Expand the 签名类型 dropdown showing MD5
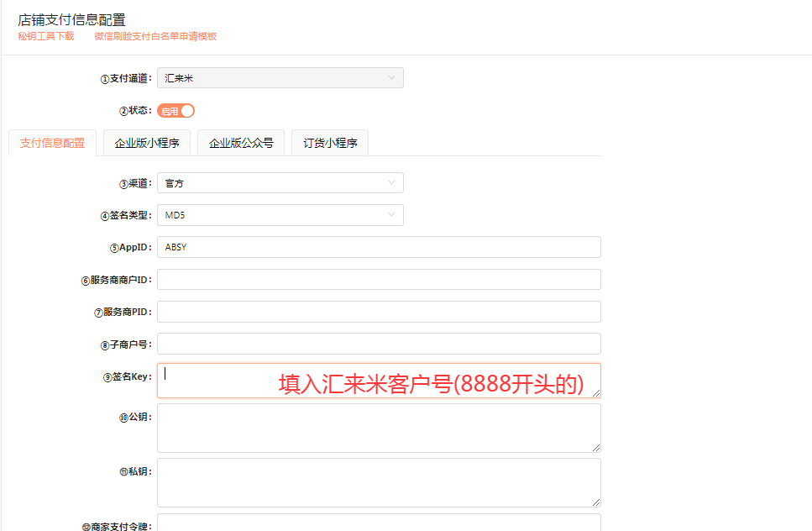The image size is (812, 531). point(280,215)
